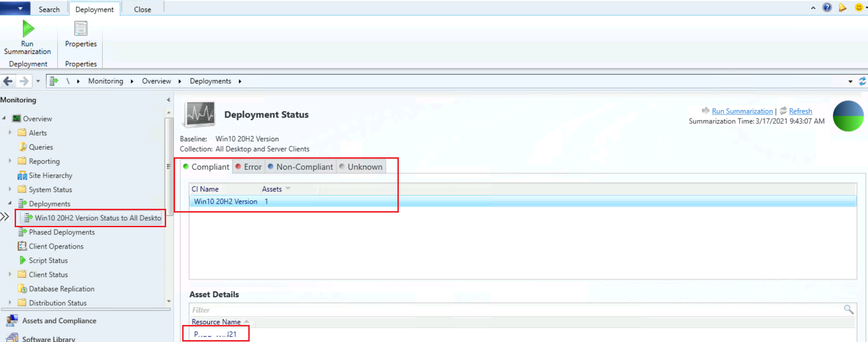This screenshot has height=342, width=868.
Task: Refresh the view using address bar refresh icon
Action: (x=862, y=81)
